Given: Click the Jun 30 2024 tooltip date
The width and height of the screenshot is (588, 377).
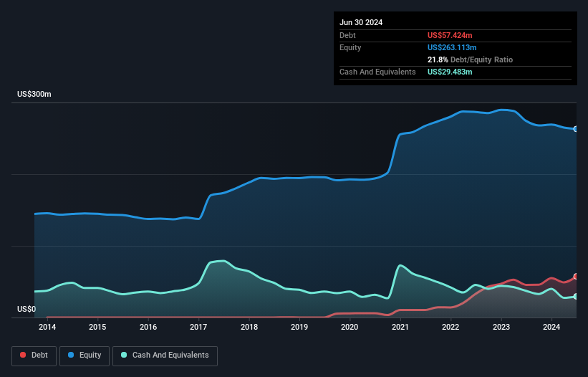Looking at the screenshot, I should [x=361, y=22].
